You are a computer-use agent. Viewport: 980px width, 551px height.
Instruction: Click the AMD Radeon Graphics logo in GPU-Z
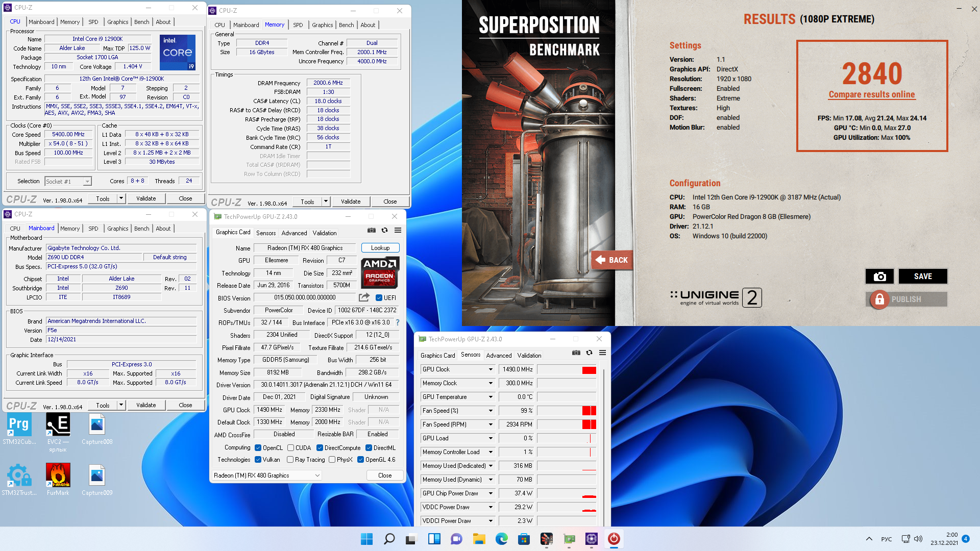(380, 272)
